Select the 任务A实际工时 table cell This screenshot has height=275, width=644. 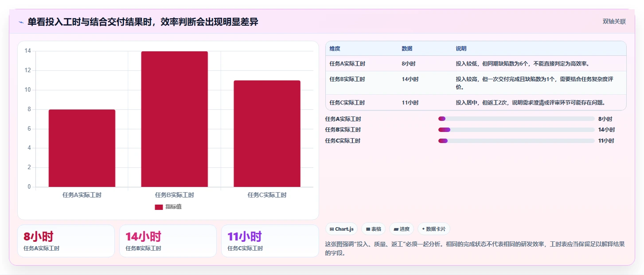[x=347, y=64]
